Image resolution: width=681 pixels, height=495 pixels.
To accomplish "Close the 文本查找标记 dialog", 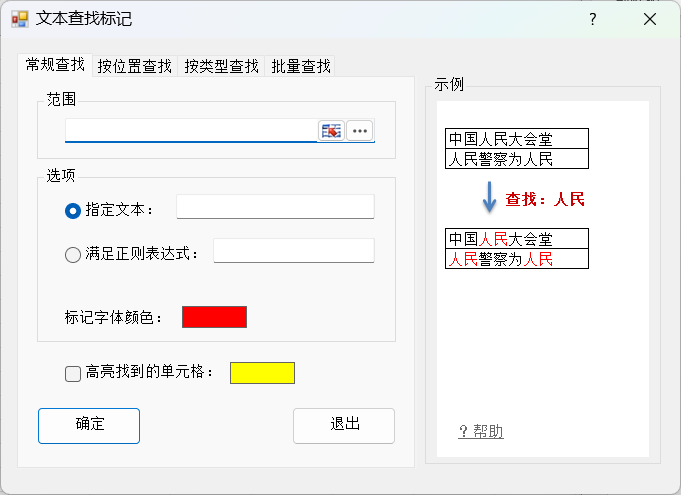I will click(x=651, y=19).
